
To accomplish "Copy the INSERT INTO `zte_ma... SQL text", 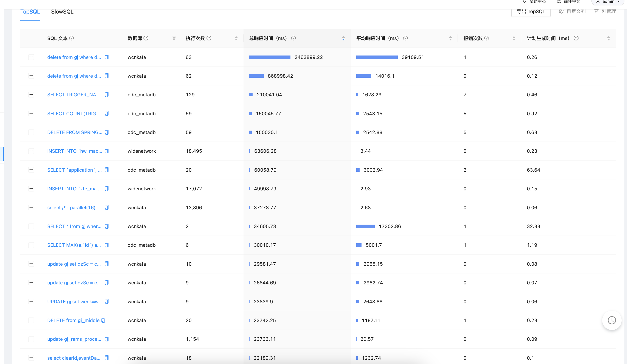I will [x=107, y=189].
